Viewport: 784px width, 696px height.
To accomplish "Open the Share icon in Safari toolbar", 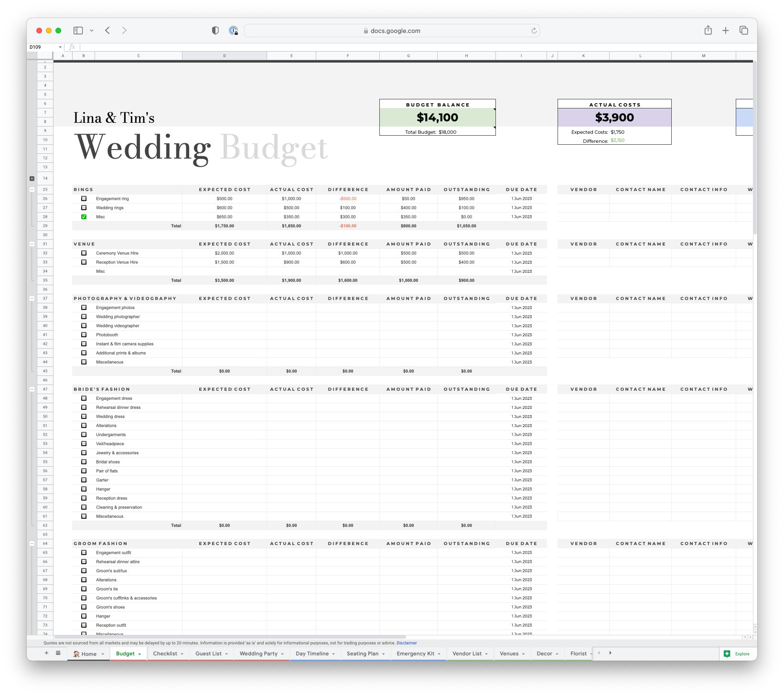I will click(x=708, y=30).
